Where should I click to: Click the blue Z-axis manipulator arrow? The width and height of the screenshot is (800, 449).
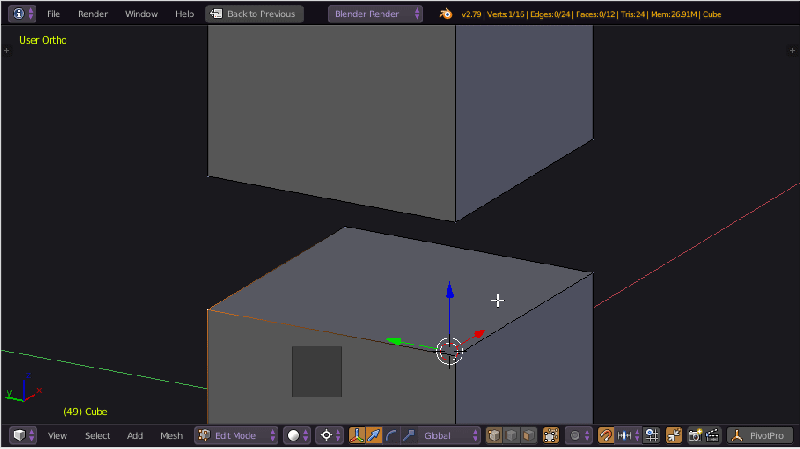click(x=449, y=291)
